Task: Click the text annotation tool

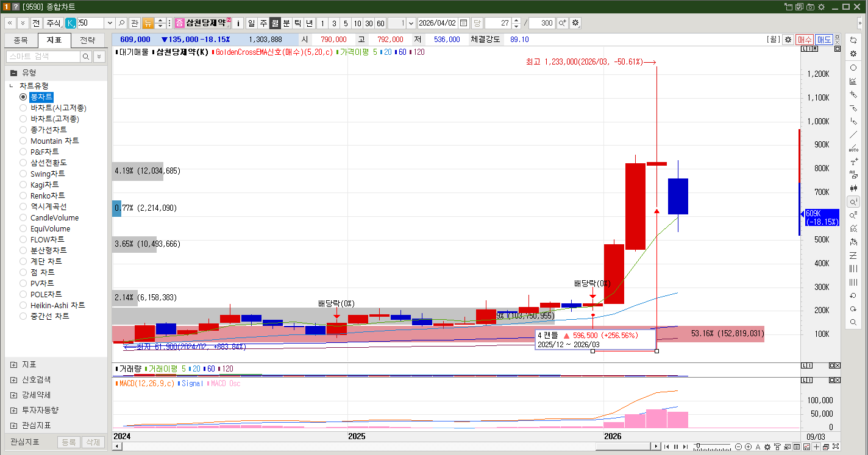Action: (x=853, y=162)
